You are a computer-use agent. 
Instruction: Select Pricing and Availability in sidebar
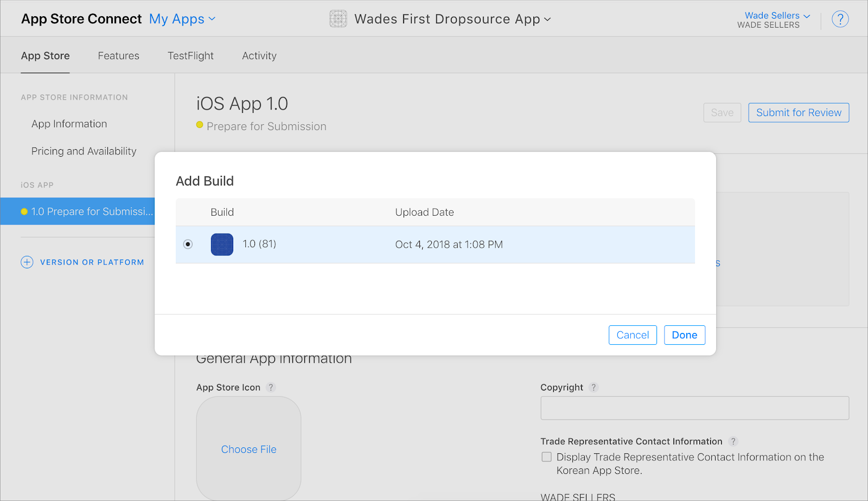click(x=84, y=151)
